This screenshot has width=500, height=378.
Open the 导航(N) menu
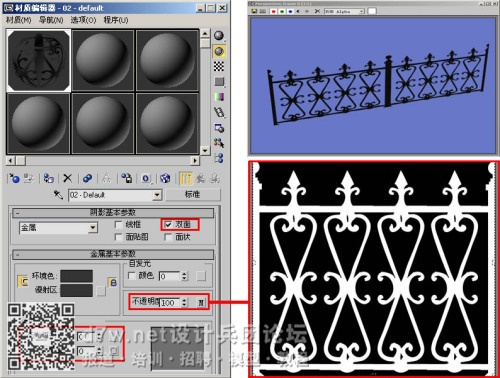(x=51, y=20)
